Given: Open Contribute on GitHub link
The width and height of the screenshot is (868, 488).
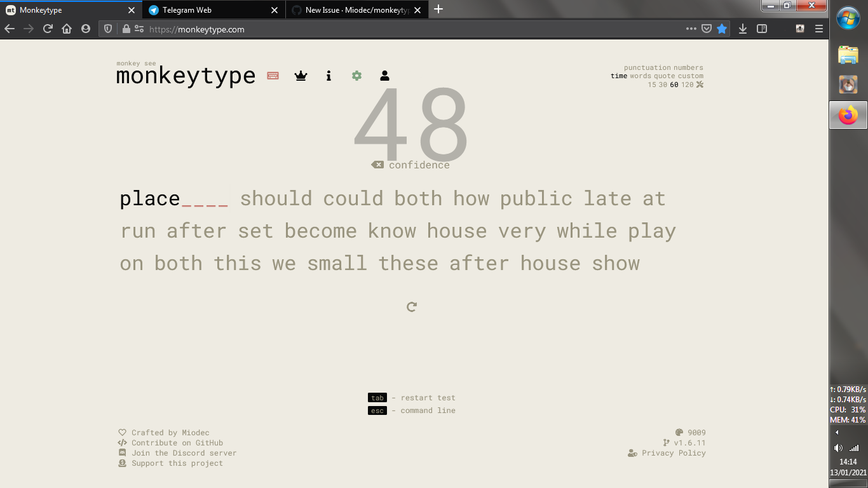Looking at the screenshot, I should (178, 443).
